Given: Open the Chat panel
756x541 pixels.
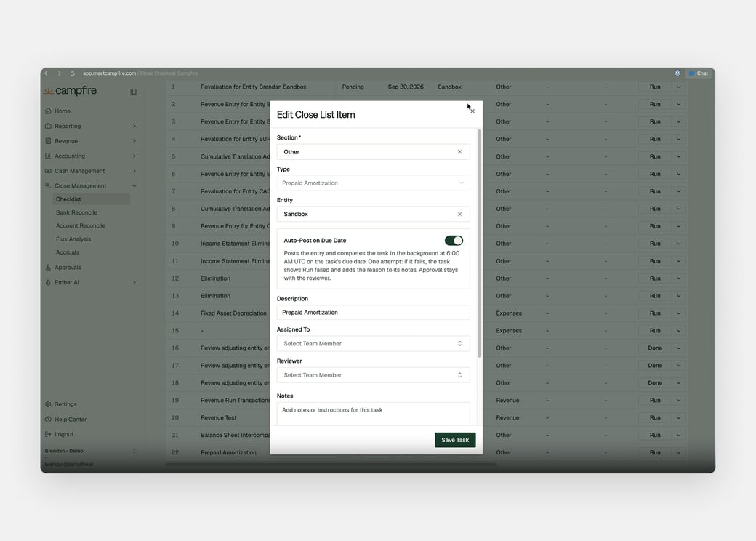Looking at the screenshot, I should tap(699, 73).
